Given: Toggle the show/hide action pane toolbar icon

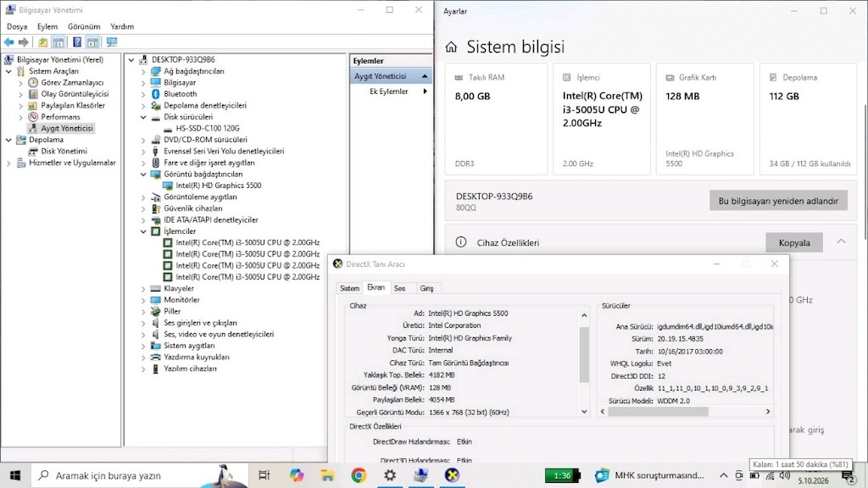Looking at the screenshot, I should 92,42.
